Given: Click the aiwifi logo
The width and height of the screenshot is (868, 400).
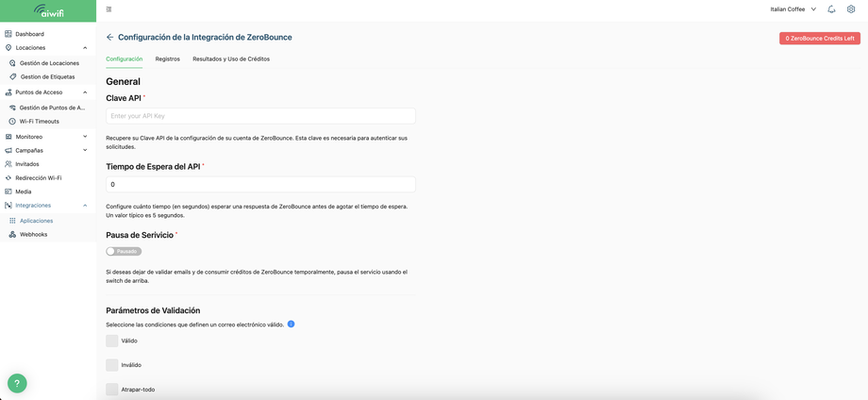Looking at the screenshot, I should tap(48, 10).
